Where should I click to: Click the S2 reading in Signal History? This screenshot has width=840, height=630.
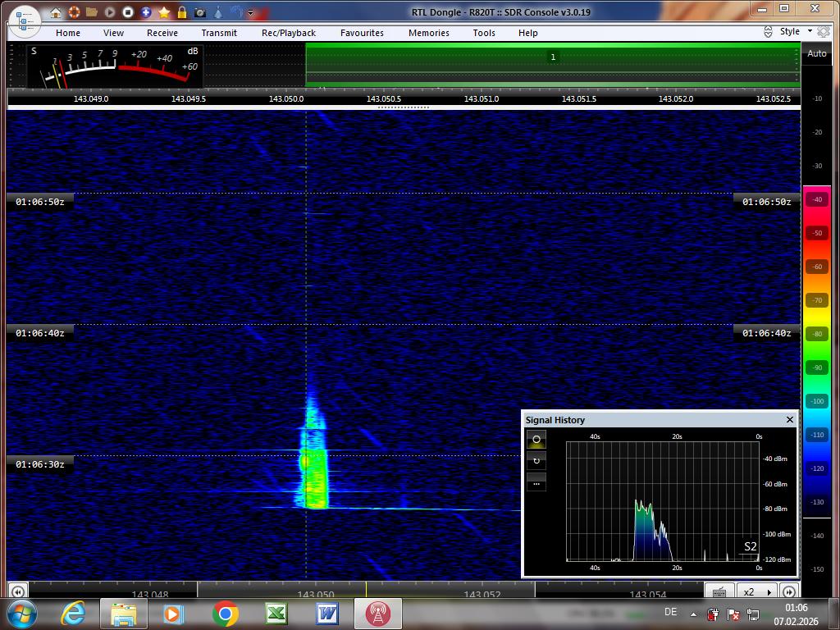pos(750,546)
